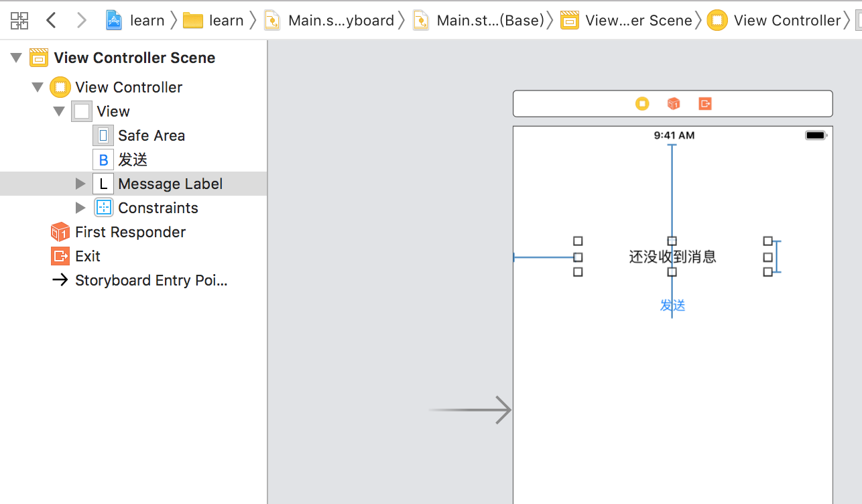Select the View row in outline
The image size is (862, 504).
134,111
